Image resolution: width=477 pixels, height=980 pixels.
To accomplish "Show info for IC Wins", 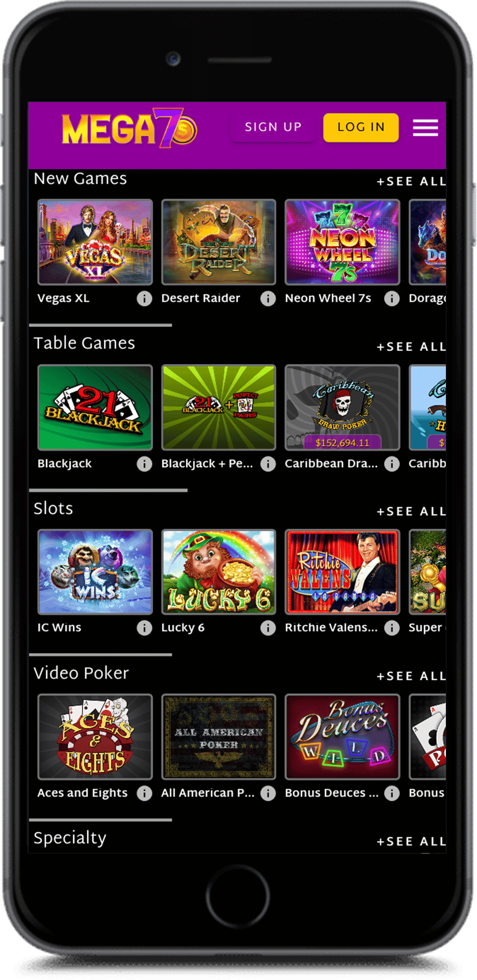I will 144,628.
